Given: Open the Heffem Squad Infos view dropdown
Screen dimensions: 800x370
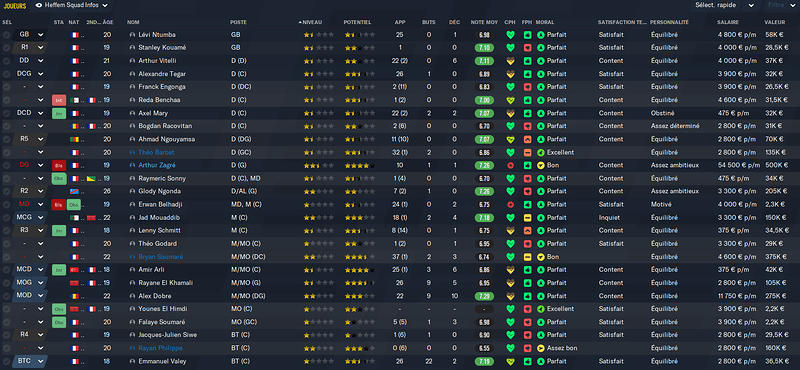Looking at the screenshot, I should pyautogui.click(x=72, y=5).
